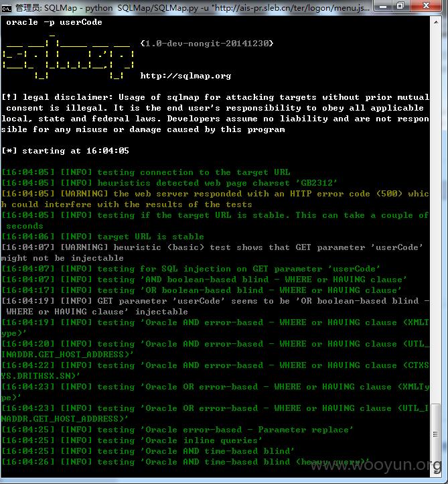Image resolution: width=448 pixels, height=484 pixels.
Task: Click the 16:04:17 'OR boolean-based blind' test line
Action: point(202,290)
